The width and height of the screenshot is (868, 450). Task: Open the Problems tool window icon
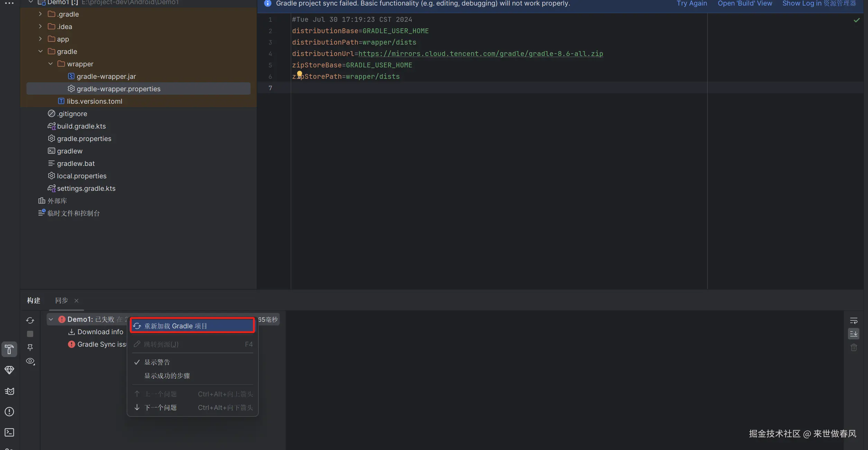(9, 412)
